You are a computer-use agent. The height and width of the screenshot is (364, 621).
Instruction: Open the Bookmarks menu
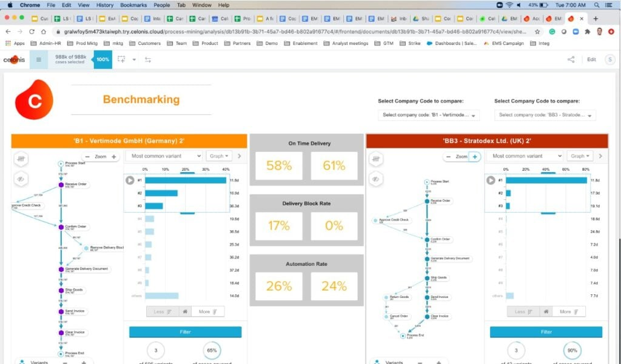point(133,5)
